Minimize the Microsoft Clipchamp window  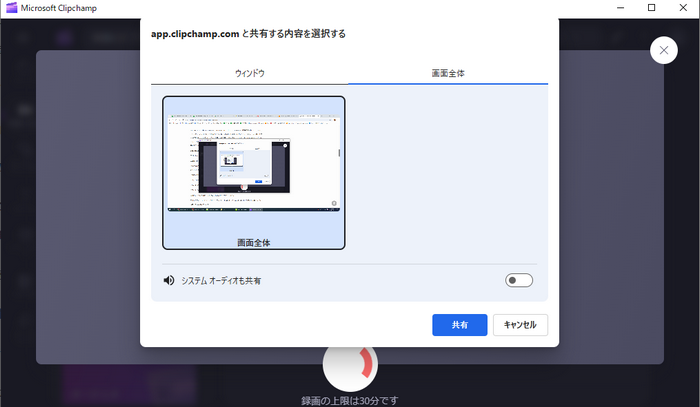620,8
